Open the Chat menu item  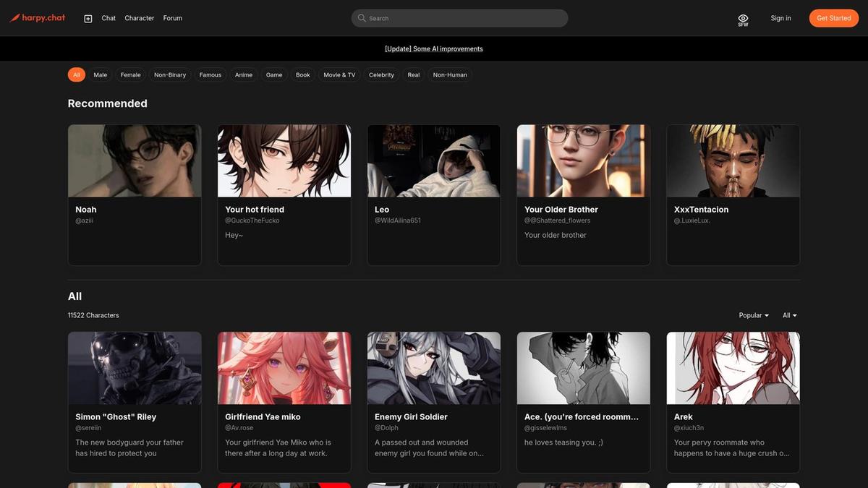[x=109, y=18]
